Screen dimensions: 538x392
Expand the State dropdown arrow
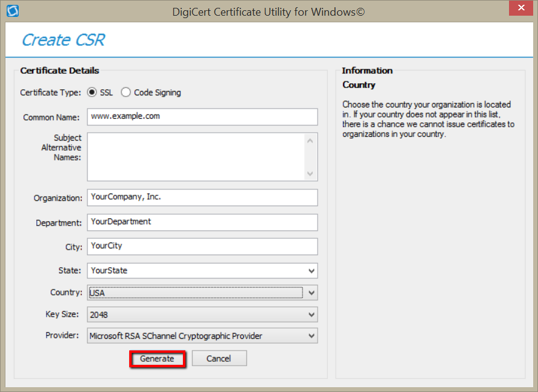(x=311, y=271)
